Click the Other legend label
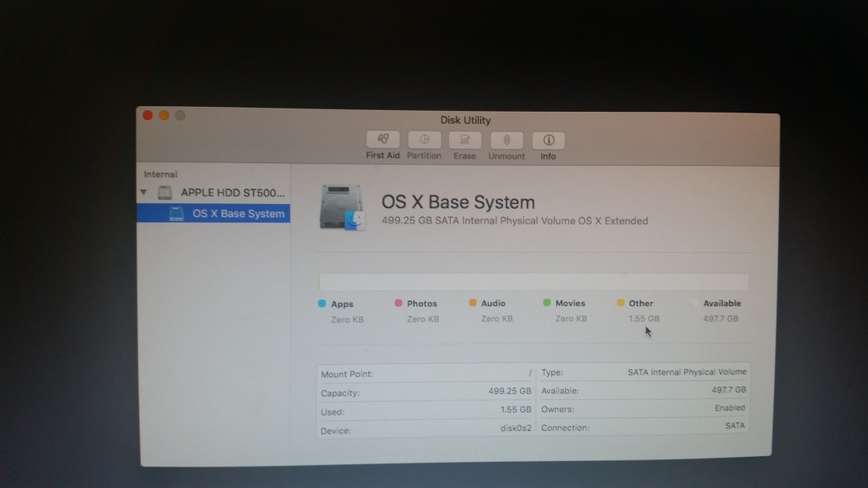This screenshot has height=488, width=868. 641,304
